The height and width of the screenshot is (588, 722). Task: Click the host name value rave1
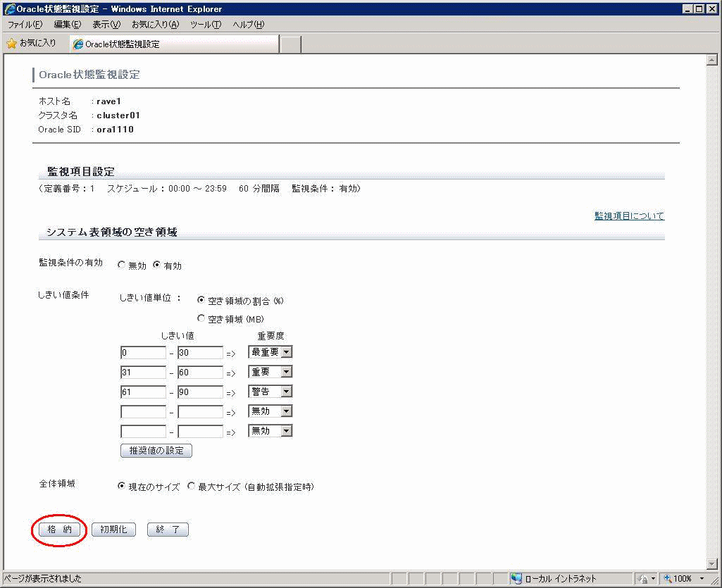108,101
